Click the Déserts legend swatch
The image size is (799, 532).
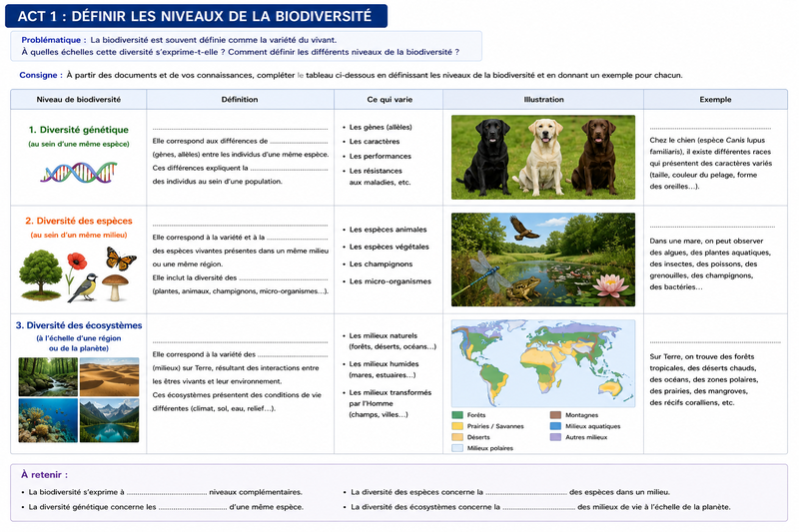pos(457,437)
